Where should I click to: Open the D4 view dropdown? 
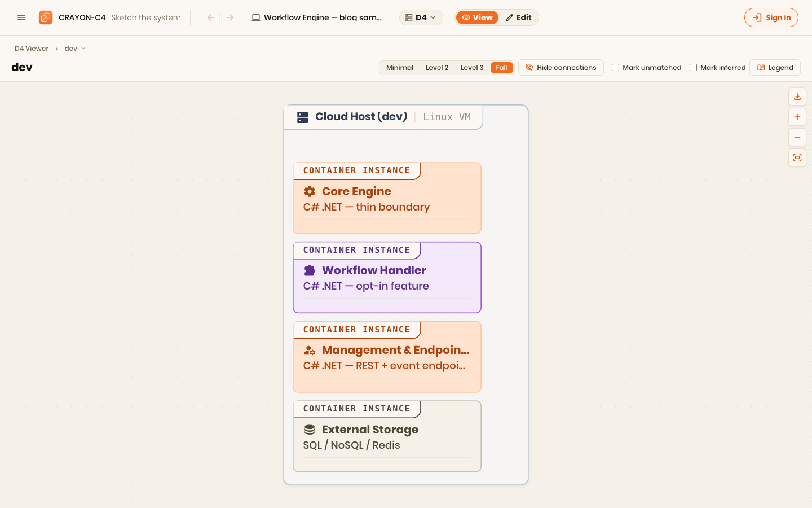click(x=421, y=17)
